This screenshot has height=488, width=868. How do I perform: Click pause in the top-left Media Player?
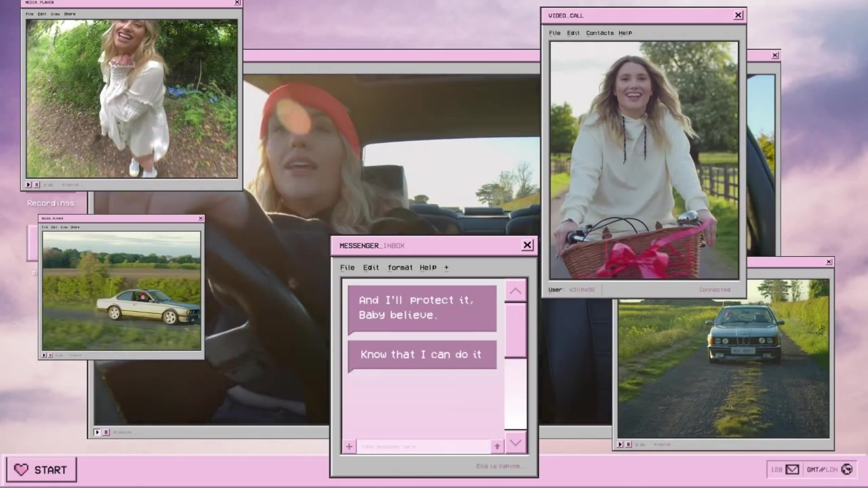coord(37,184)
